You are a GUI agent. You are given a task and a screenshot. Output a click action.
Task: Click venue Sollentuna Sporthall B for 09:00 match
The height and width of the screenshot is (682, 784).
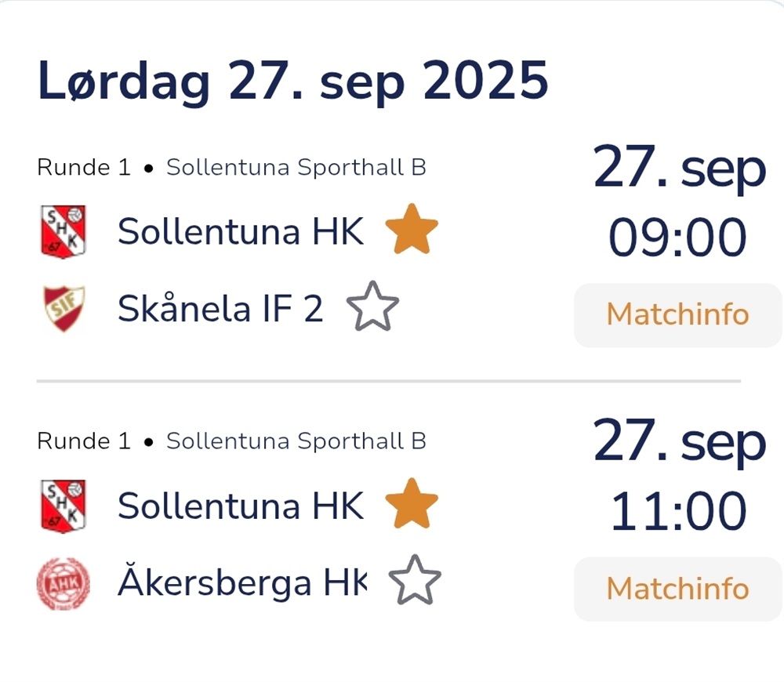[296, 168]
